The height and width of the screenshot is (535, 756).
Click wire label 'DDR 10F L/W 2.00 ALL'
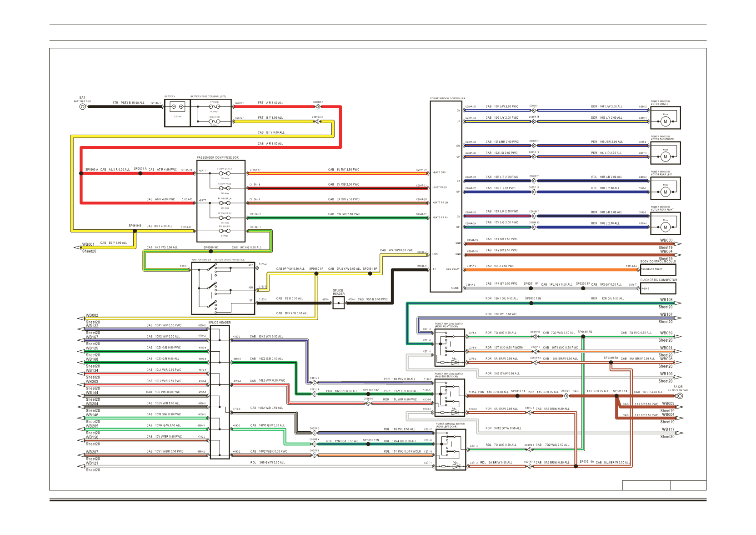pyautogui.click(x=607, y=107)
